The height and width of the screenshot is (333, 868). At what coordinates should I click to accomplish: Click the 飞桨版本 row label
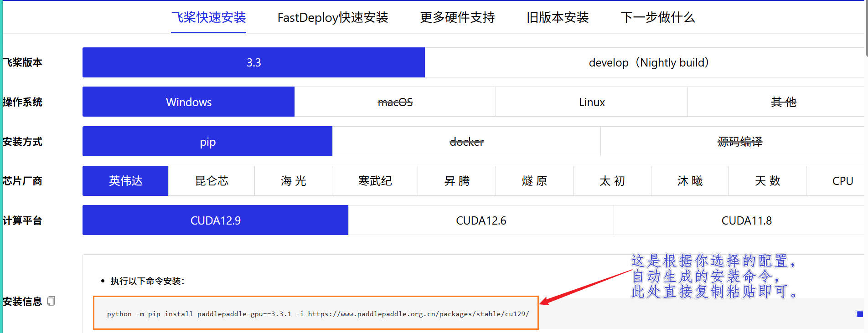22,62
